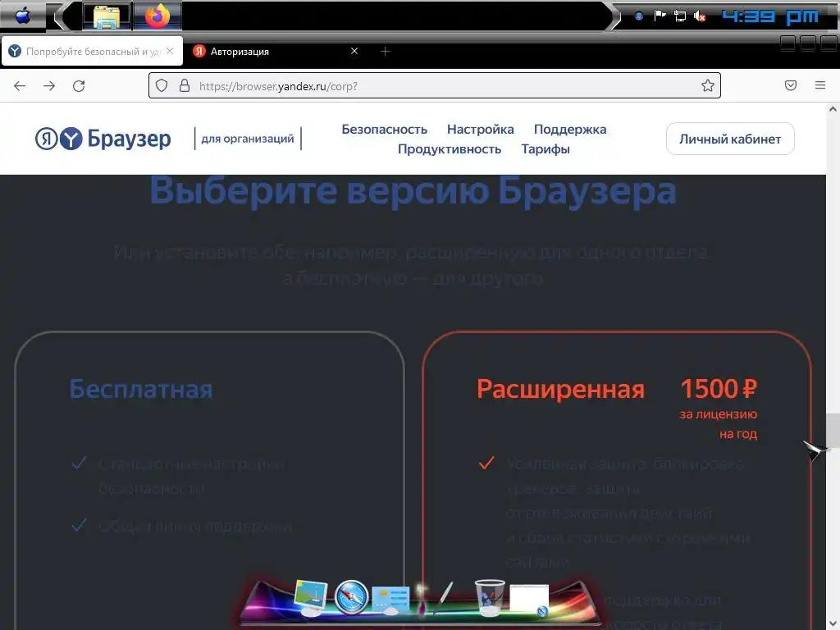Open the Продуктивность section
840x630 pixels.
(449, 149)
